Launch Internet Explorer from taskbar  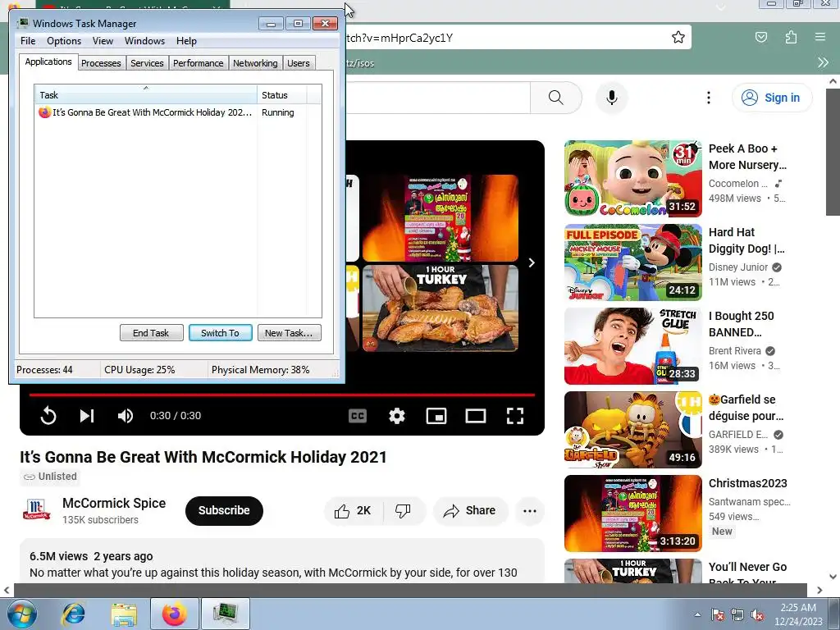tap(73, 614)
